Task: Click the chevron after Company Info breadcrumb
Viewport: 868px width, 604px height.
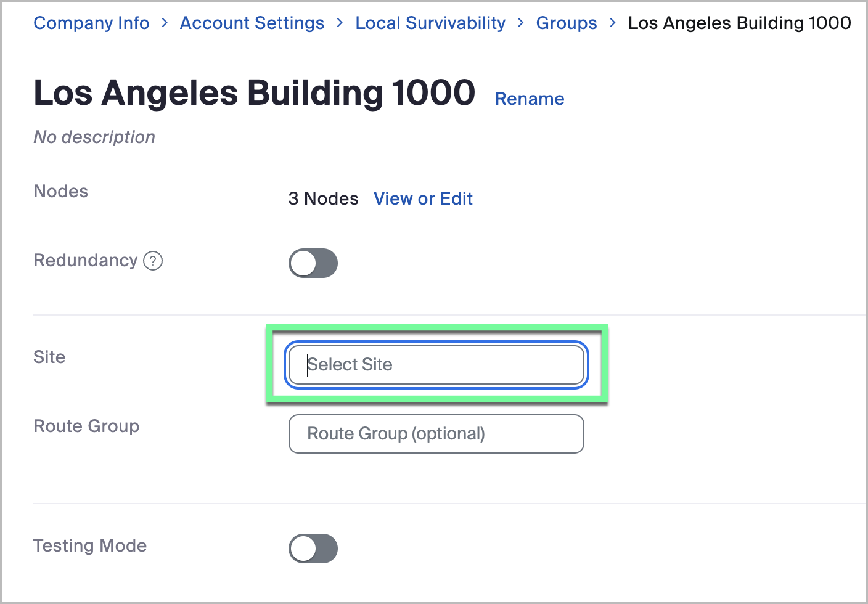Action: (x=165, y=23)
